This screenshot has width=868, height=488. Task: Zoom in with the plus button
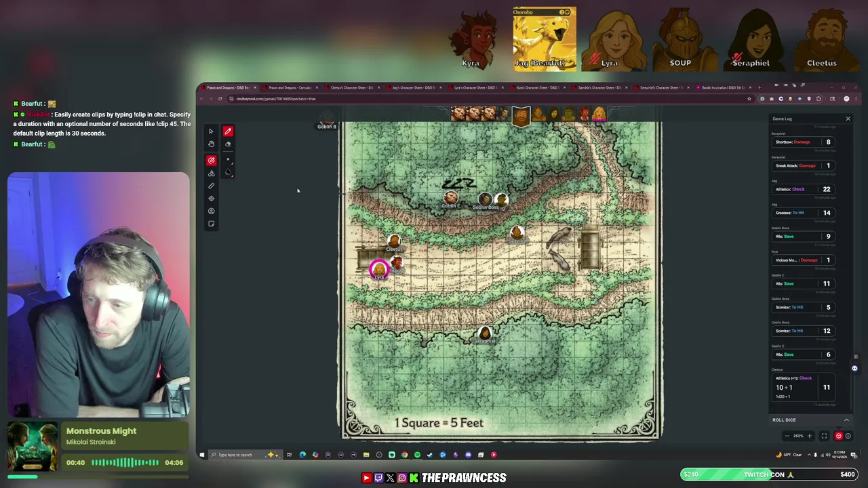click(809, 436)
